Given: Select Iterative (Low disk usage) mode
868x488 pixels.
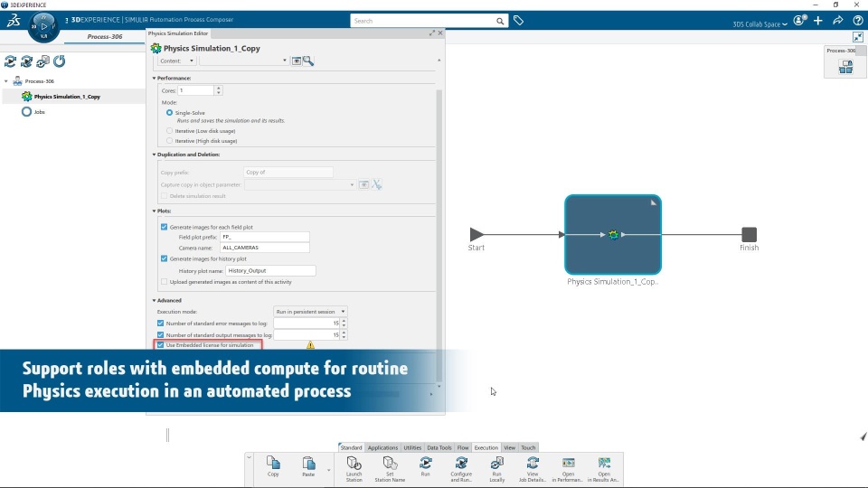Looking at the screenshot, I should (169, 130).
